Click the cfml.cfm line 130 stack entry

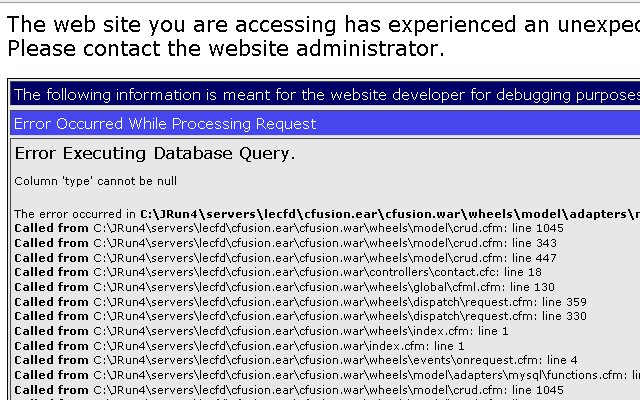[284, 287]
